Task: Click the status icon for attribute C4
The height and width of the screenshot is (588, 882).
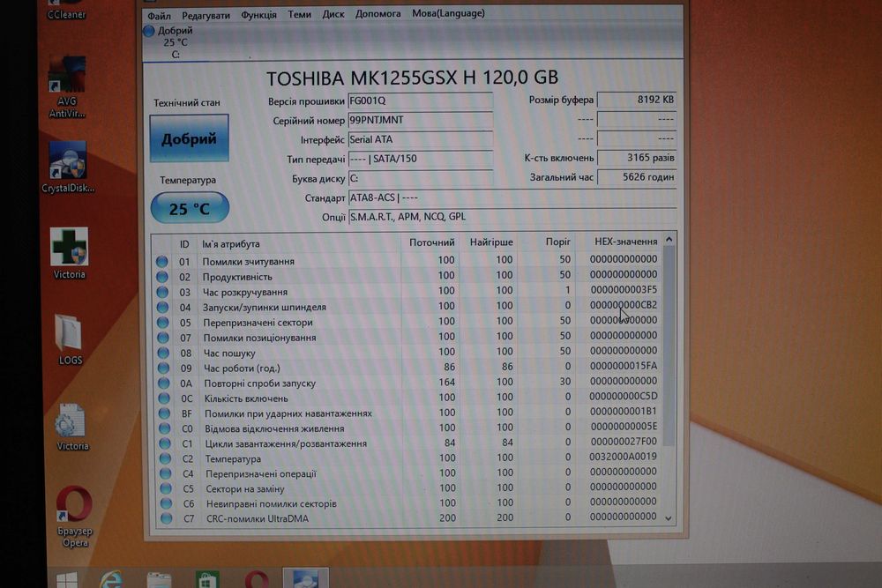Action: pyautogui.click(x=166, y=474)
